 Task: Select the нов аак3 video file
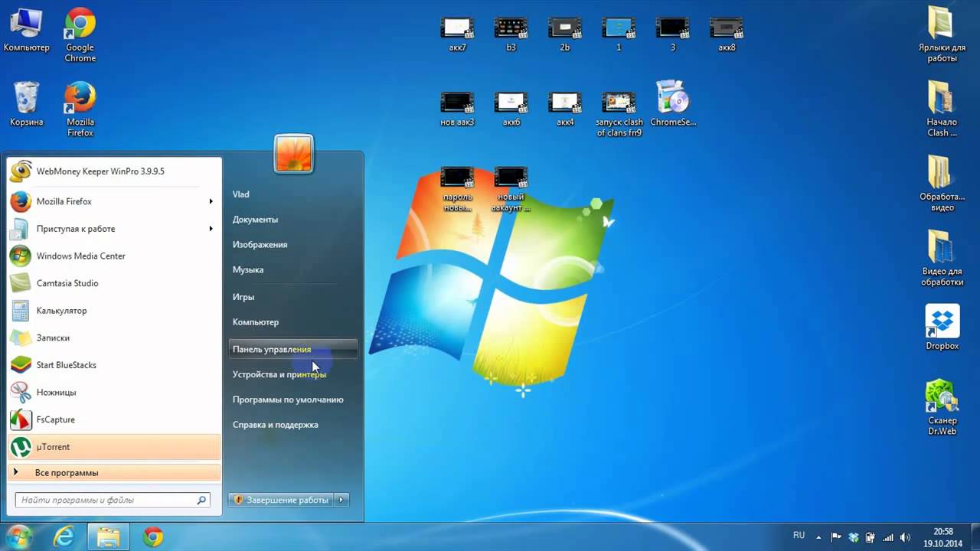pos(457,109)
